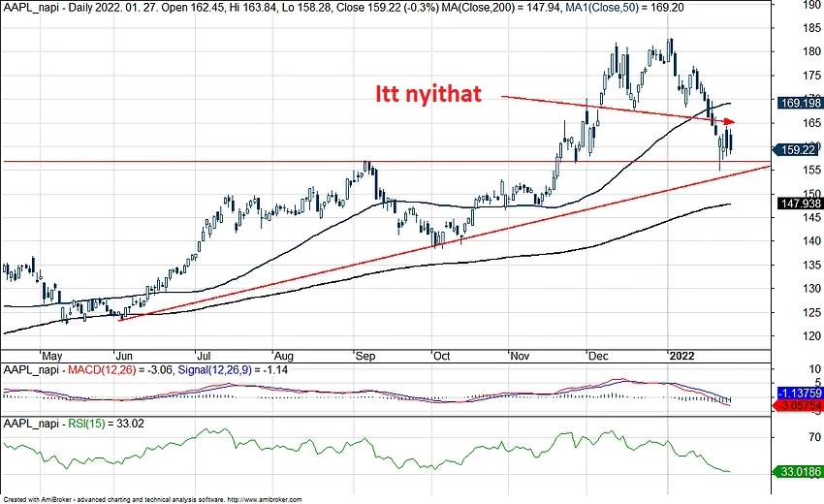The image size is (824, 504).
Task: Click the 185 price axis tick
Action: coord(812,28)
